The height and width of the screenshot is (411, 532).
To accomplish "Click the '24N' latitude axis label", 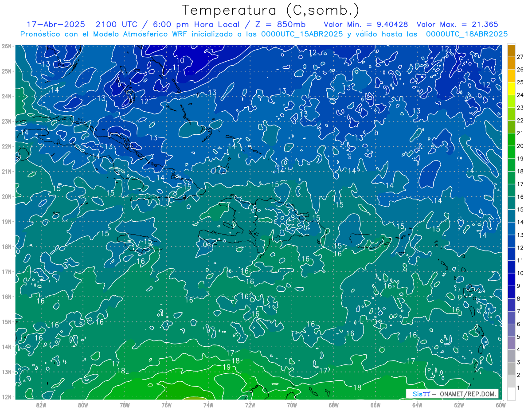I will click(6, 96).
